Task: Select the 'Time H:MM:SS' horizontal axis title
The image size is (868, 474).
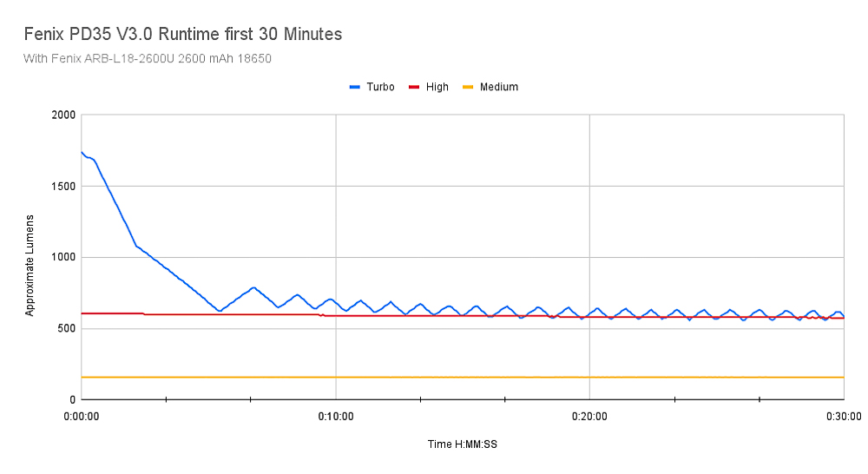Action: pos(462,444)
